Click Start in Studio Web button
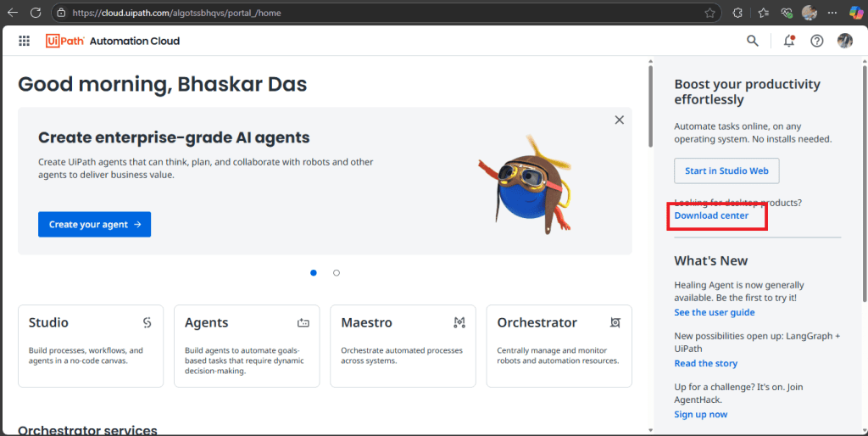 [x=726, y=170]
